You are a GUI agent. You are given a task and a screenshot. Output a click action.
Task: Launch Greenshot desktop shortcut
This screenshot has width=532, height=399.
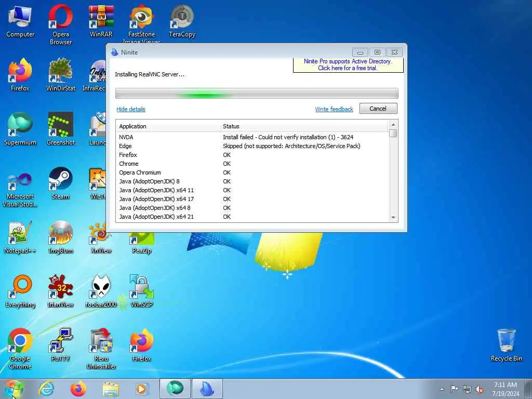(x=61, y=129)
